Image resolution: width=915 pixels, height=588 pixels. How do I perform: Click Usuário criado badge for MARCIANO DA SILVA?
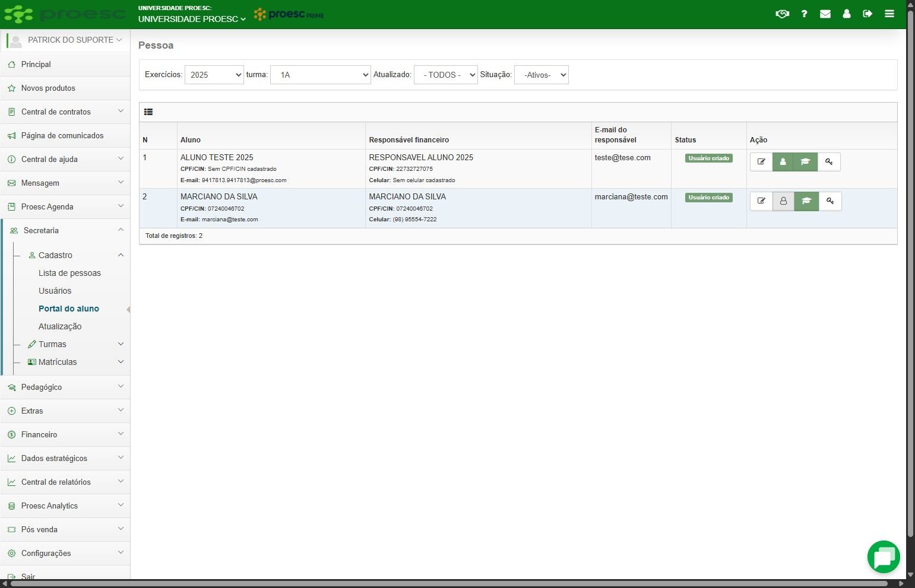(709, 198)
